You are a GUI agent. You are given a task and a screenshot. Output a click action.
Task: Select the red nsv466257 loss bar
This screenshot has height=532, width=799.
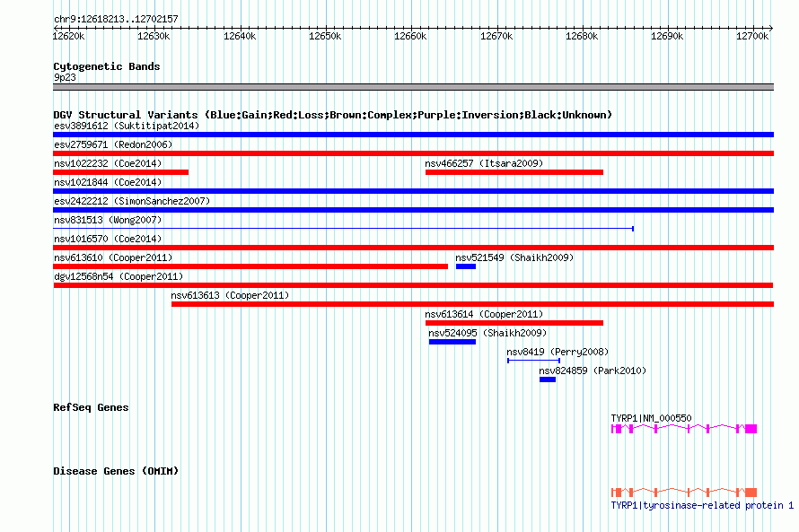coord(514,172)
